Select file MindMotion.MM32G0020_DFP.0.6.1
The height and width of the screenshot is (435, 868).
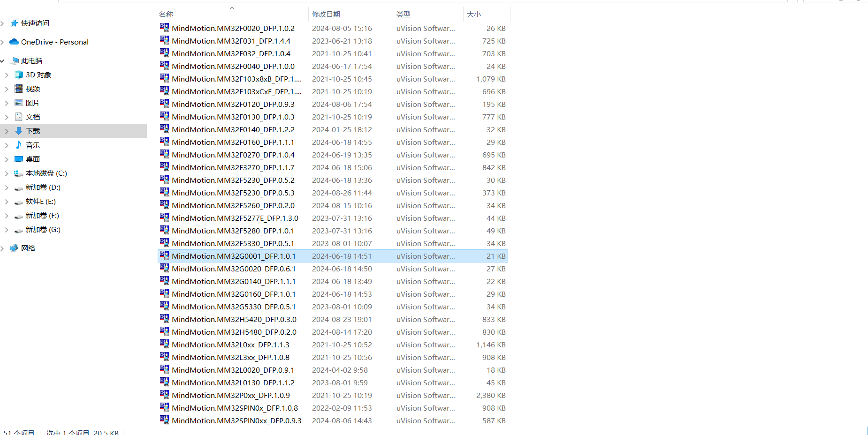tap(234, 269)
